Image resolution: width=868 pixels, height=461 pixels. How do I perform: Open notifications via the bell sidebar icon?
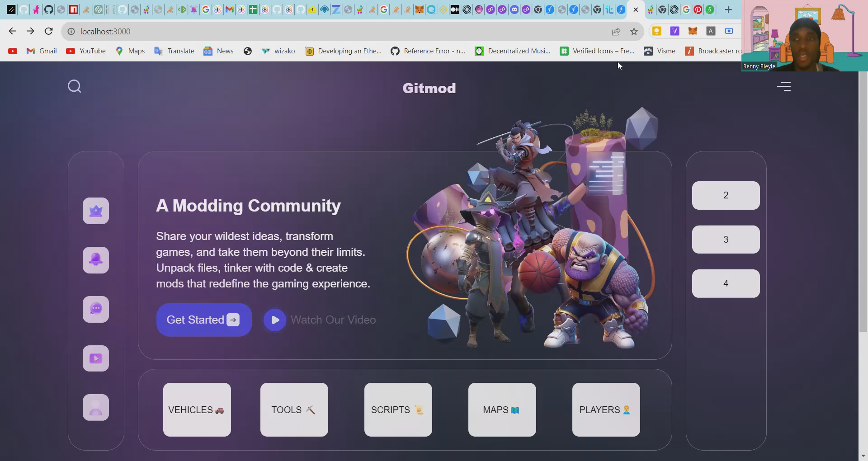pos(96,260)
